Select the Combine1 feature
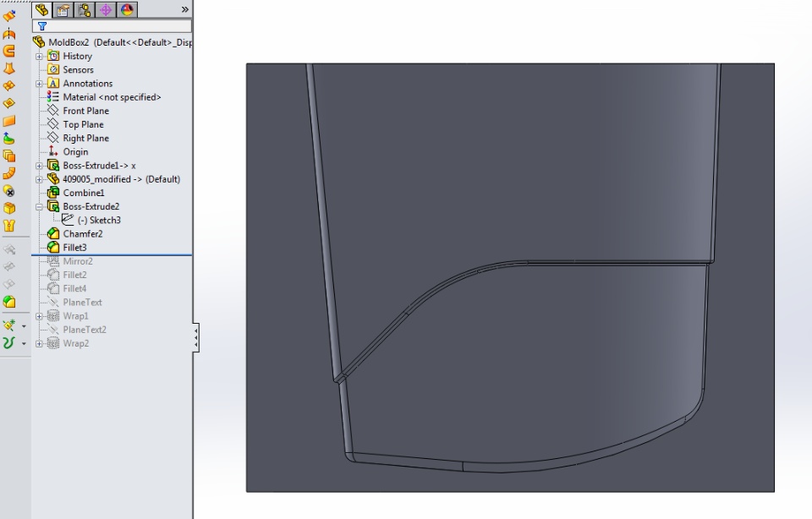 76,193
